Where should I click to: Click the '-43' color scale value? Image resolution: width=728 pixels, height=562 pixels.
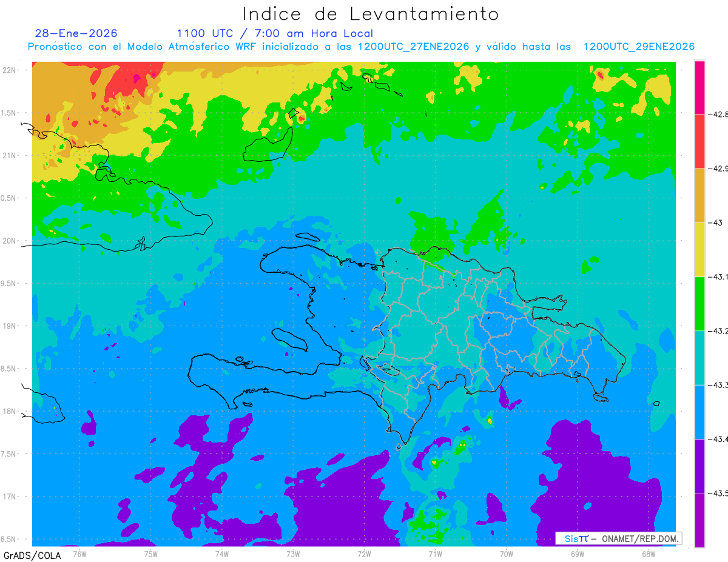[x=715, y=222]
